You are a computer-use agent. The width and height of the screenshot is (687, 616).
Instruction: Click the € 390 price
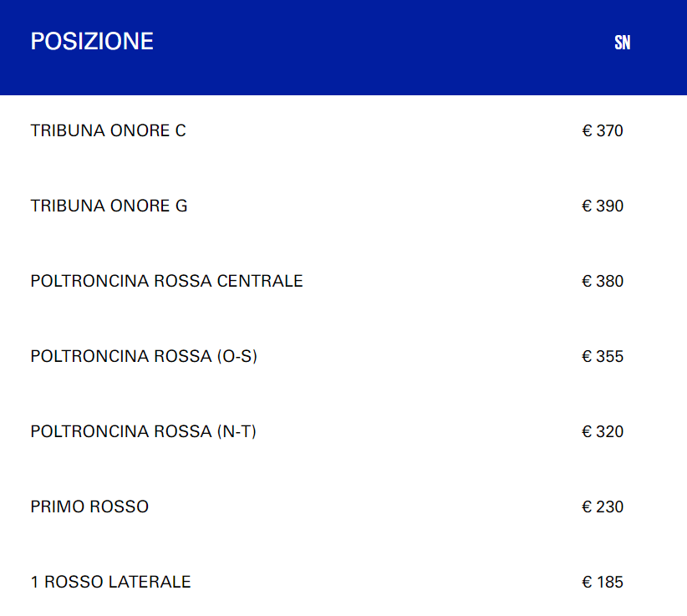pos(603,206)
